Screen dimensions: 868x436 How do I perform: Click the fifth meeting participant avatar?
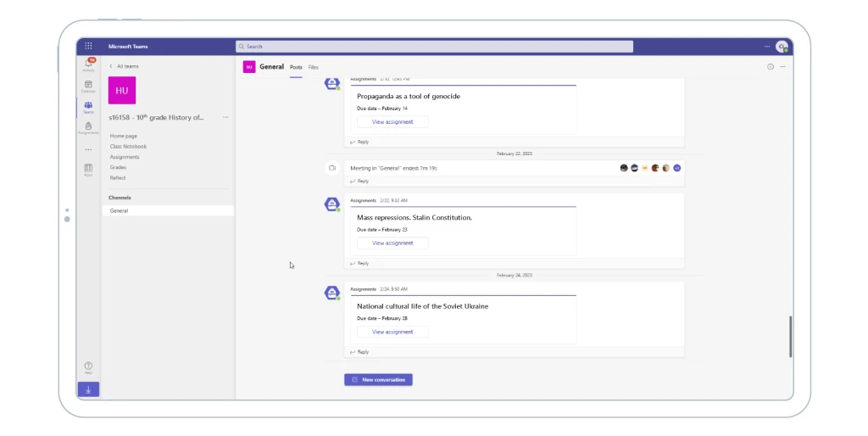pyautogui.click(x=666, y=168)
